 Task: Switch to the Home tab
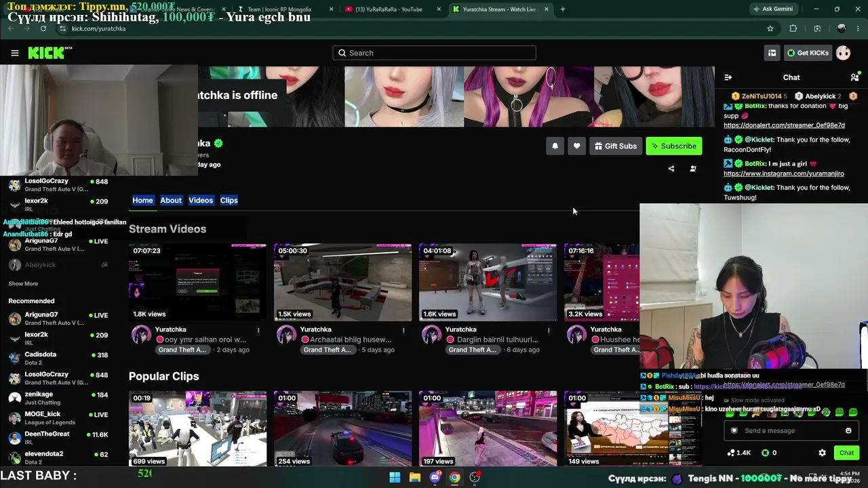click(x=142, y=200)
